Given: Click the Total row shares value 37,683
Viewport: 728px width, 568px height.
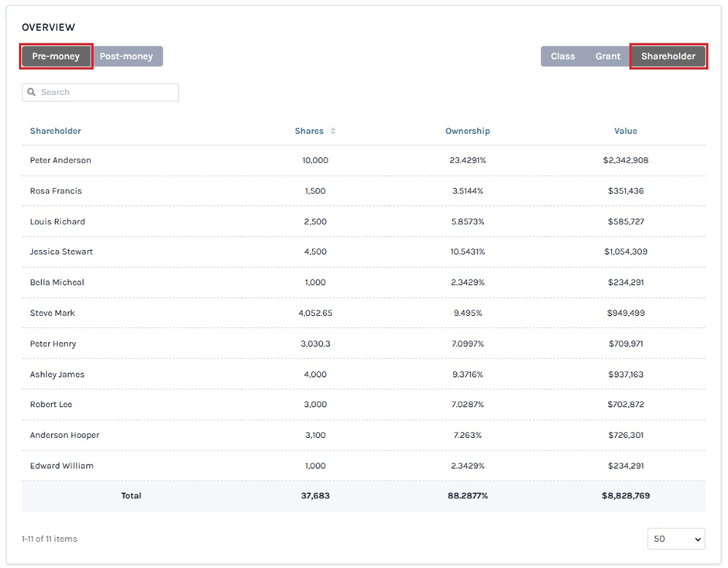Looking at the screenshot, I should pyautogui.click(x=315, y=496).
